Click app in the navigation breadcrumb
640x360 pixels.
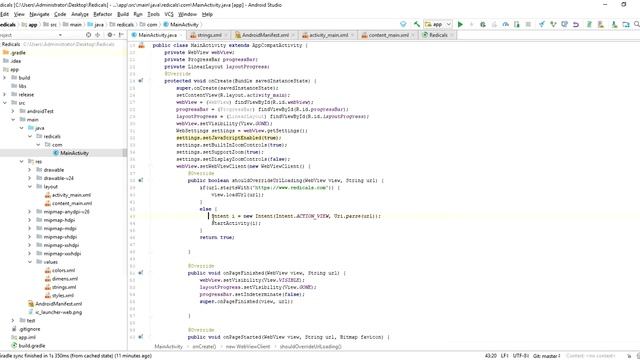[x=30, y=24]
